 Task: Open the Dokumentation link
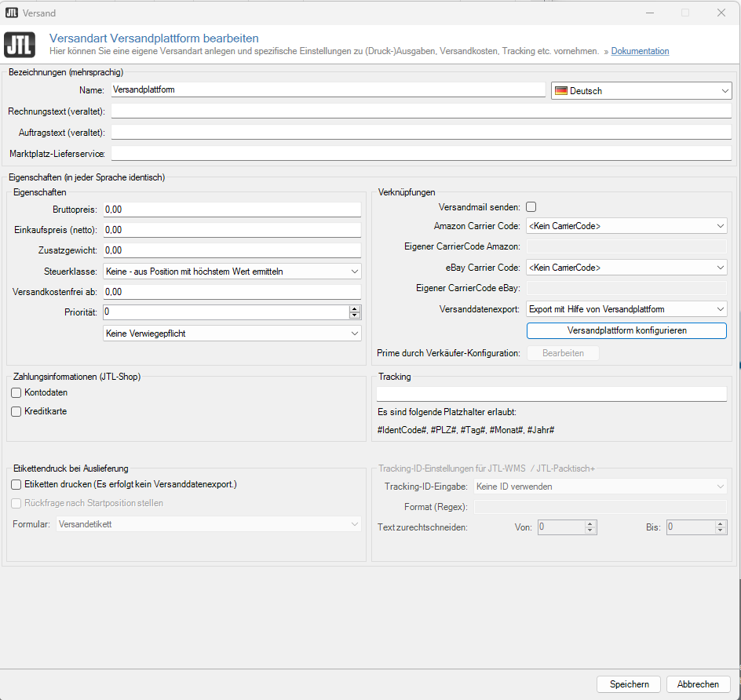point(640,51)
